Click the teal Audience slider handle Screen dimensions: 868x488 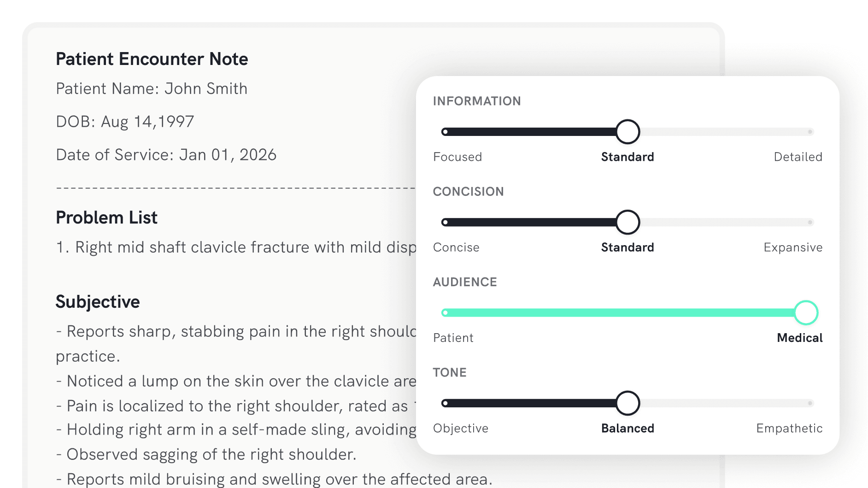click(806, 313)
